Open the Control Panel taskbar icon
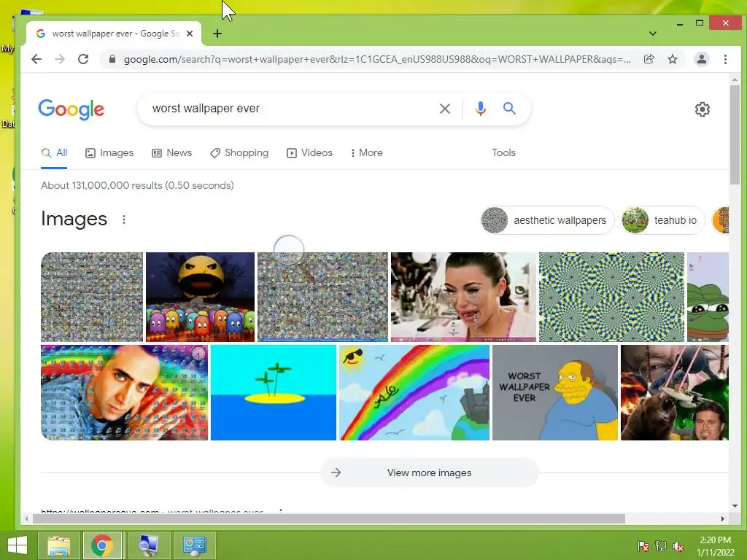The height and width of the screenshot is (560, 747). pyautogui.click(x=194, y=545)
